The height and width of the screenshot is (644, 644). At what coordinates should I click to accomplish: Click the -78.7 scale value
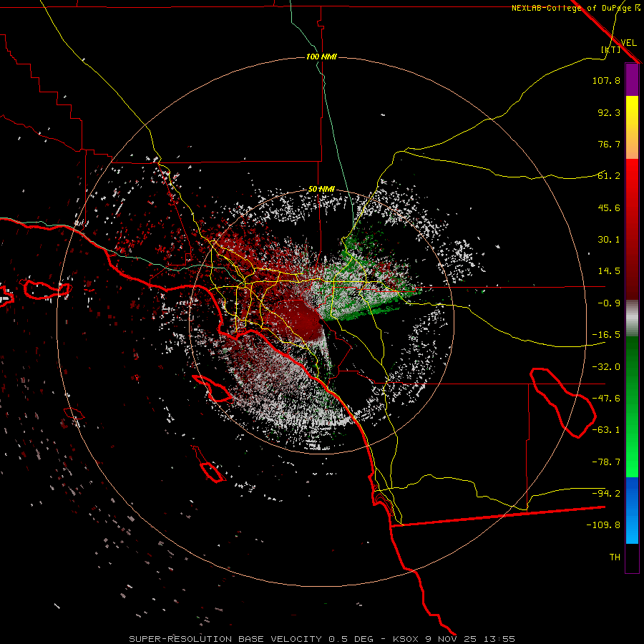(x=606, y=462)
